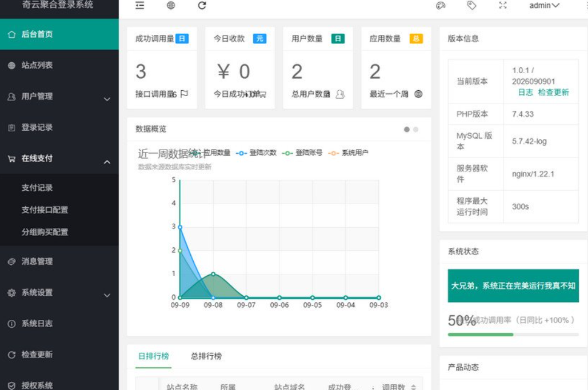Click the 在线支付 shopping cart icon

point(11,159)
